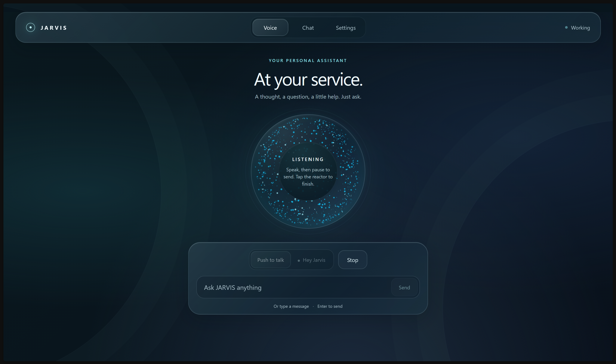Click the 'Enter to send' hint text
616x364 pixels.
pos(330,306)
